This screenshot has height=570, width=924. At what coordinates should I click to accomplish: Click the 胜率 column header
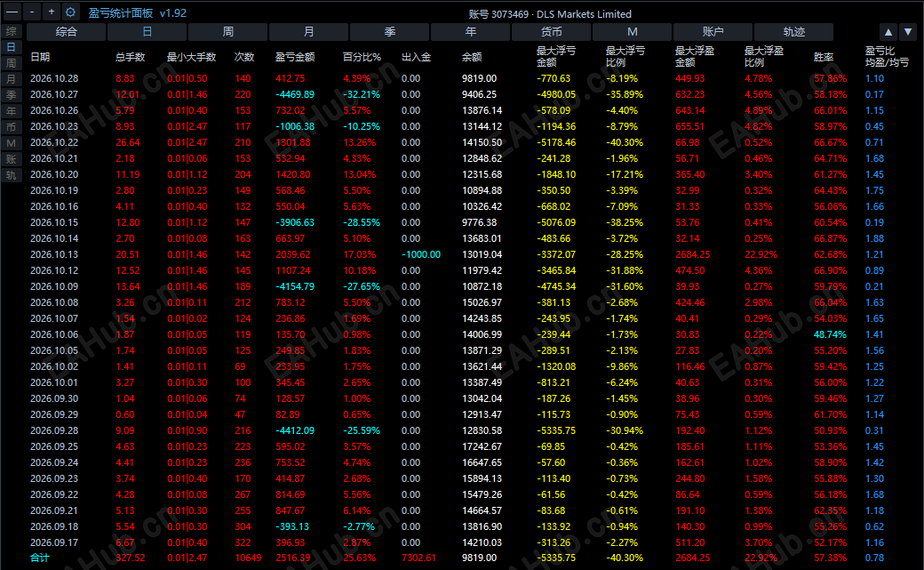[824, 57]
